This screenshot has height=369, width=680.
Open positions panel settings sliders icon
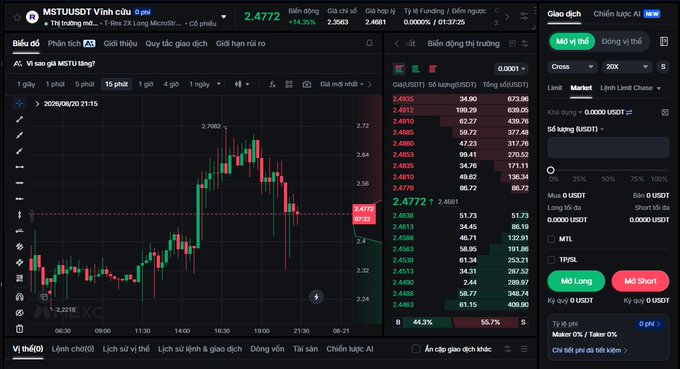(507, 349)
